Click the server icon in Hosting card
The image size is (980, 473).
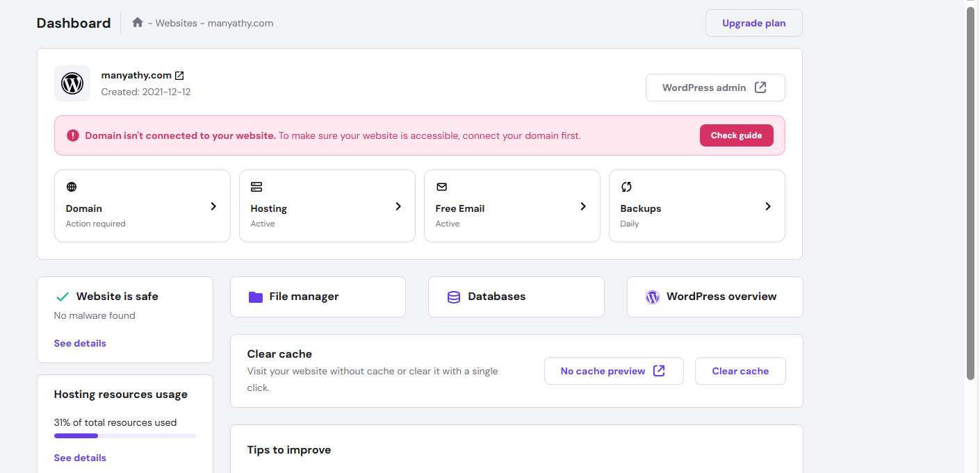tap(256, 187)
